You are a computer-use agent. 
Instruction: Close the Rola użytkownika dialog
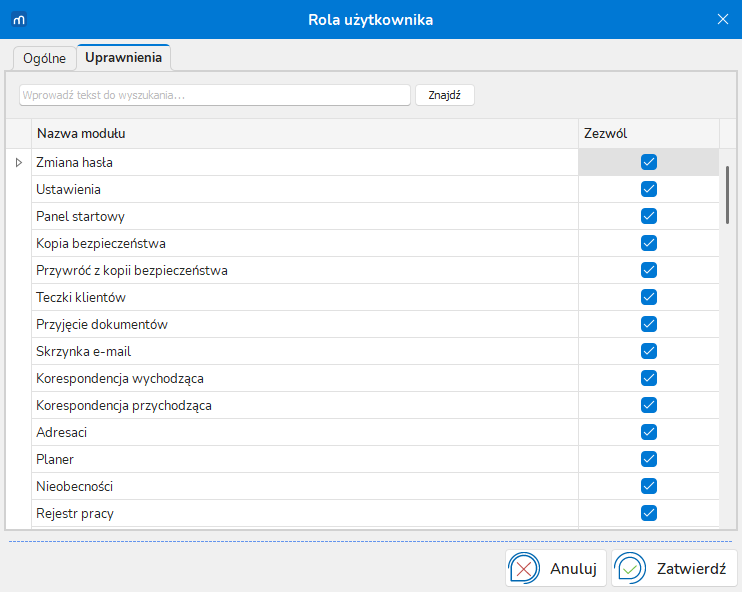click(x=723, y=19)
